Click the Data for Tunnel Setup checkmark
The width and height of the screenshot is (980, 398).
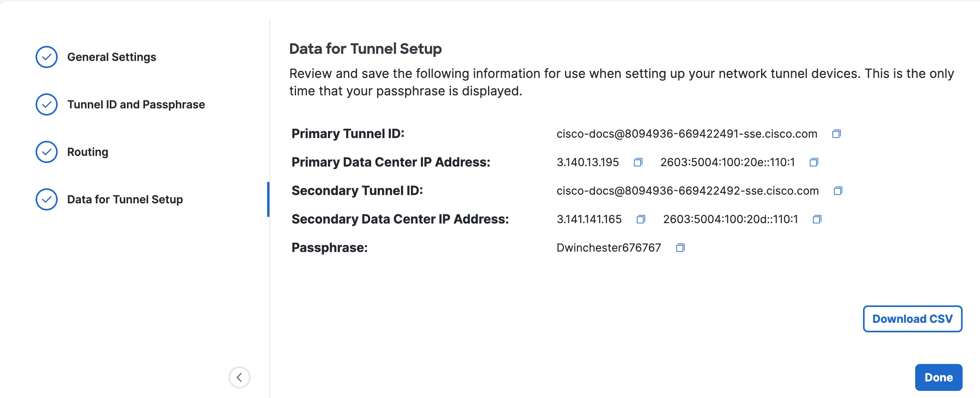point(47,199)
